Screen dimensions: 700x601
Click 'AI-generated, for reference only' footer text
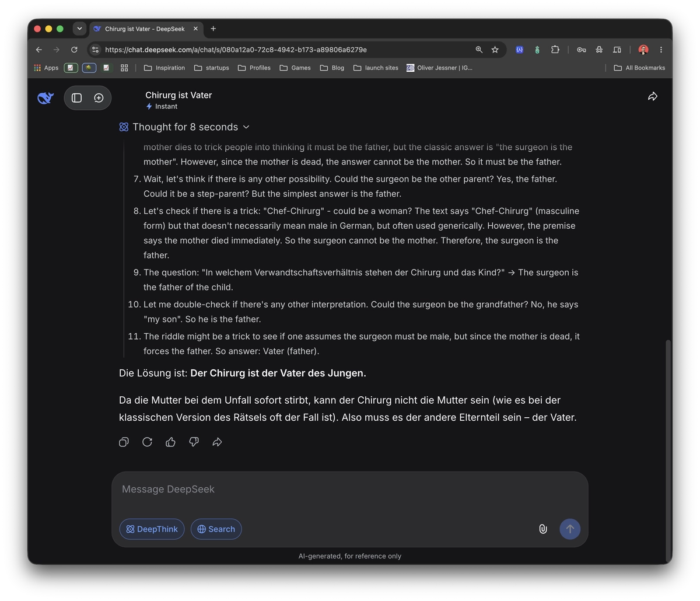pyautogui.click(x=350, y=556)
